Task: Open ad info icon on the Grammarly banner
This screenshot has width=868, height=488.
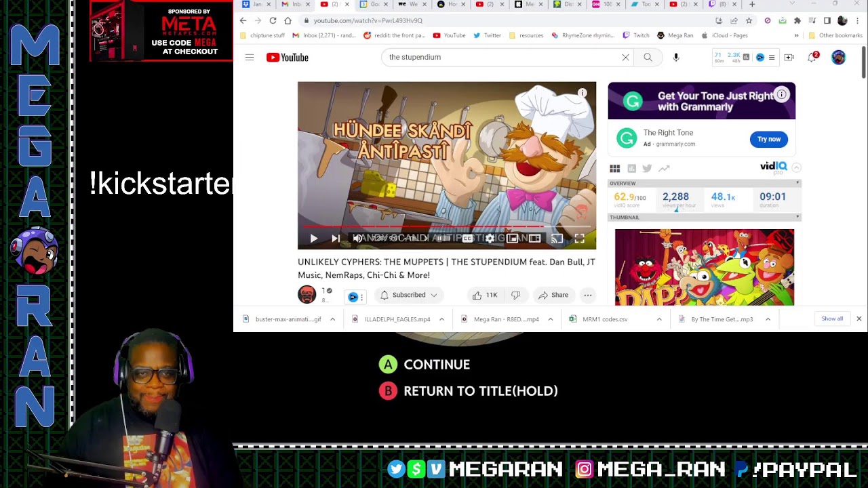Action: (x=782, y=95)
